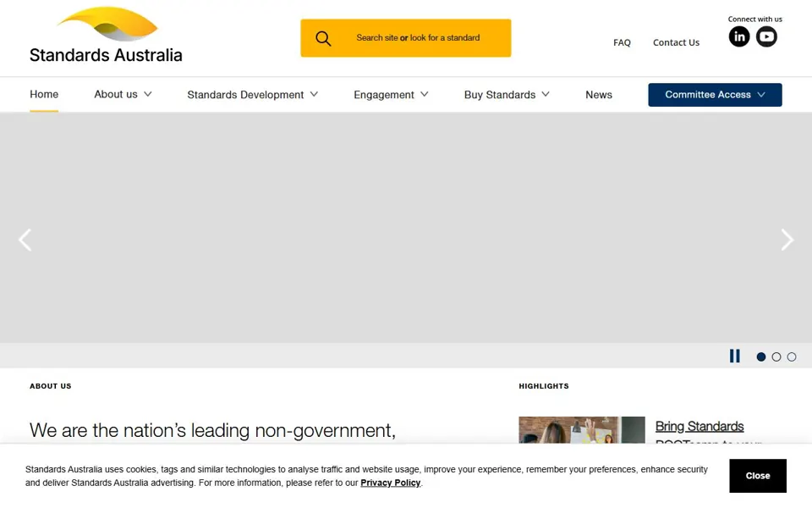Viewport: 812px width, 508px height.
Task: Pause the carousel slideshow
Action: click(734, 356)
